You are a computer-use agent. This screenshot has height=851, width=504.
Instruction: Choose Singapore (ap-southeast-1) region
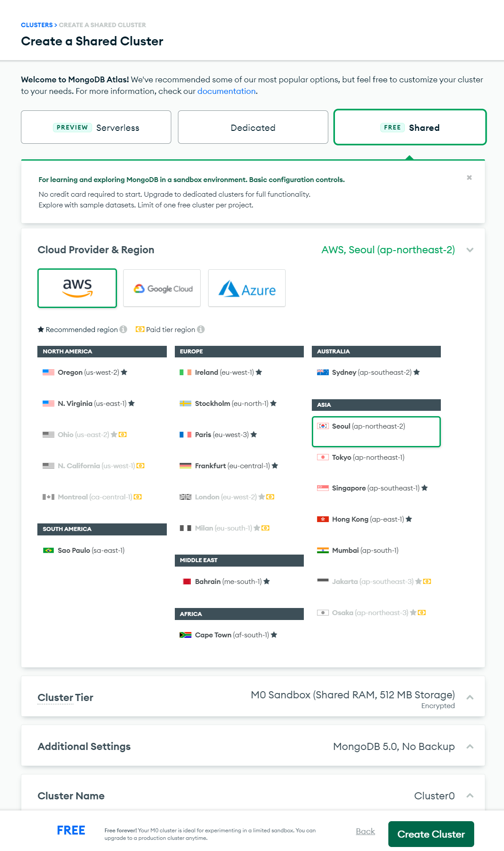coord(376,488)
